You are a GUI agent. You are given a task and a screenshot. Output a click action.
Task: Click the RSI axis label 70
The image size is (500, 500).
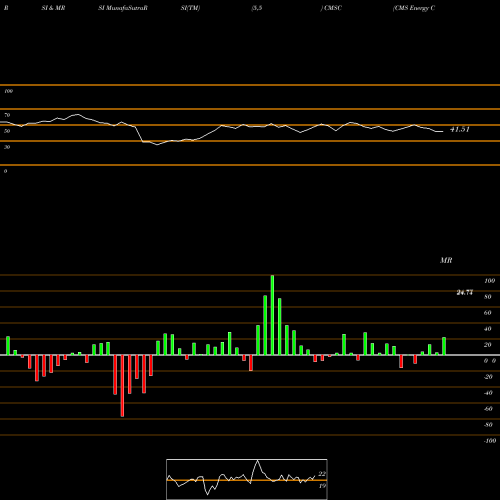7,115
